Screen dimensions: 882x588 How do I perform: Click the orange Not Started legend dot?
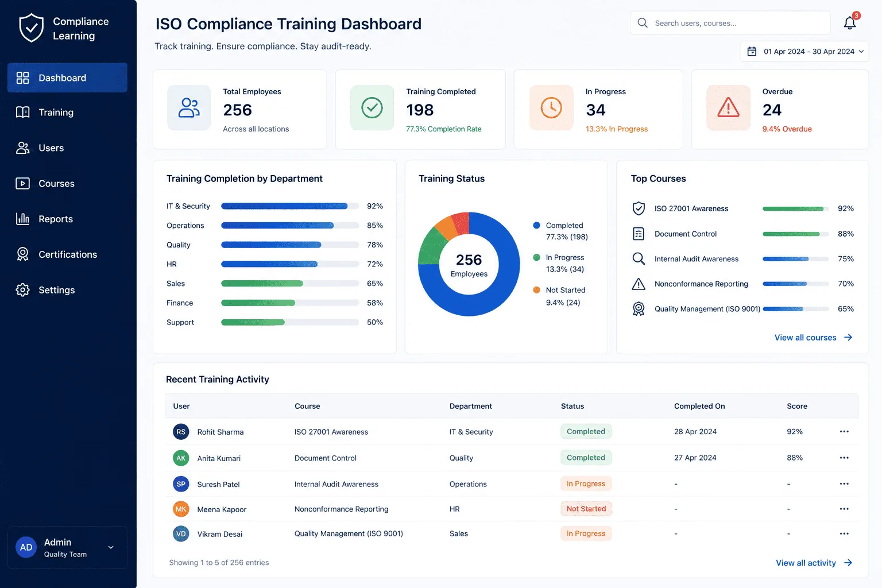pyautogui.click(x=536, y=290)
